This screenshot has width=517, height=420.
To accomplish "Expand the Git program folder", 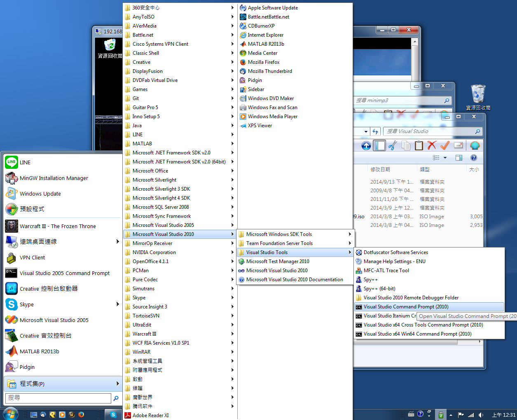I will pos(180,98).
